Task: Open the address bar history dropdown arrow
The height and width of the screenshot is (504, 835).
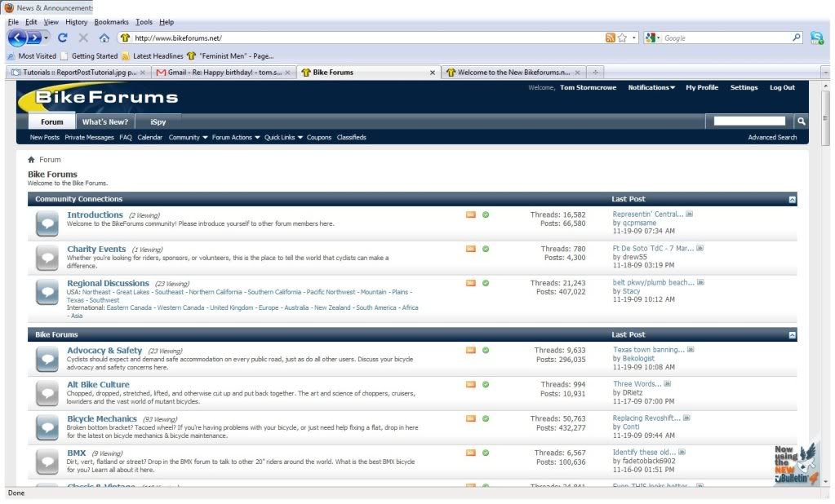Action: coord(633,38)
